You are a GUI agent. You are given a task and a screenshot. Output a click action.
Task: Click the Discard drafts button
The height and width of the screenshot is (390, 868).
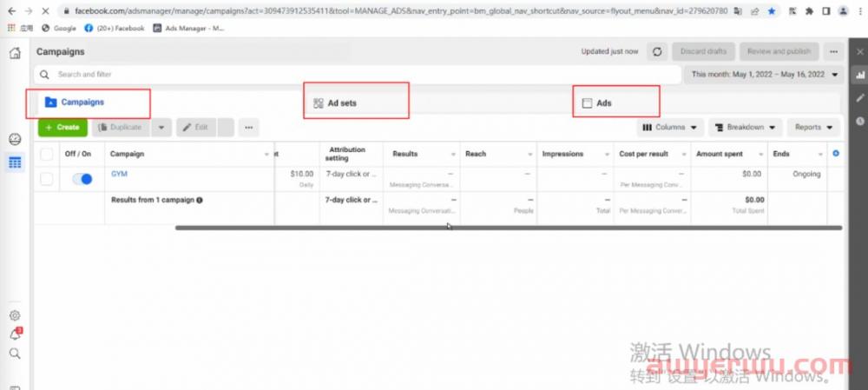pos(704,51)
